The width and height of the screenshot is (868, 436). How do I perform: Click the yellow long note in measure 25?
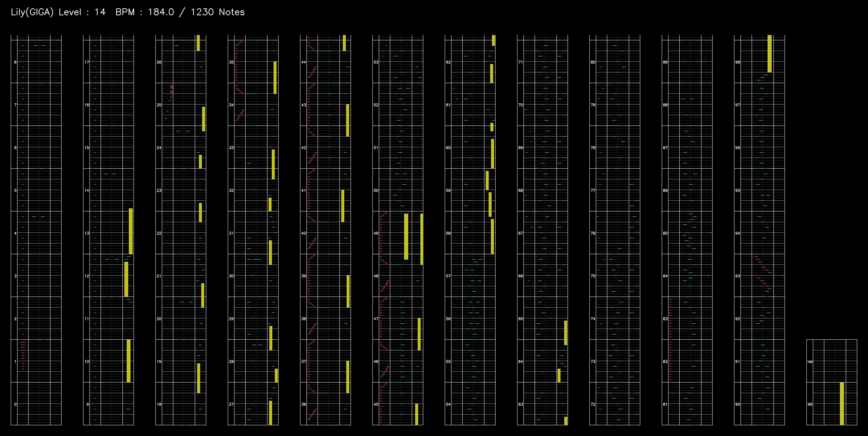click(203, 119)
